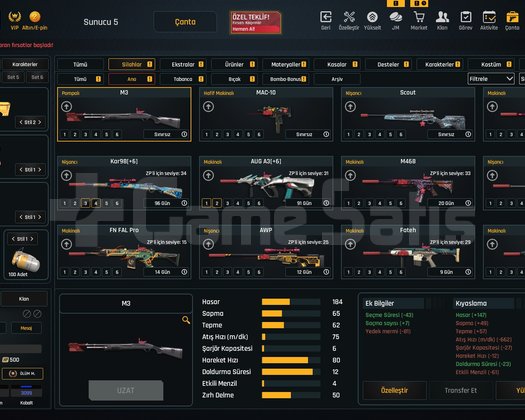The height and width of the screenshot is (420, 525).
Task: Click info icon on Scout card
Action: point(468,134)
